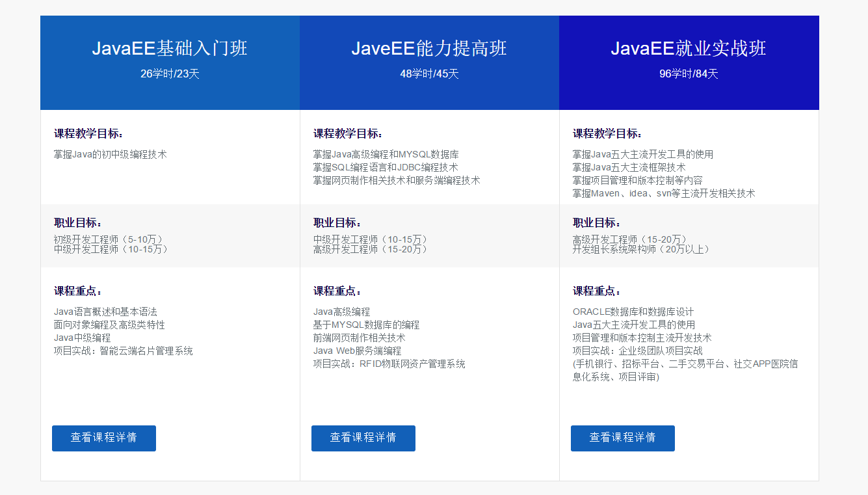
Task: Click Java语言概述和基本语法 line
Action: pyautogui.click(x=105, y=312)
